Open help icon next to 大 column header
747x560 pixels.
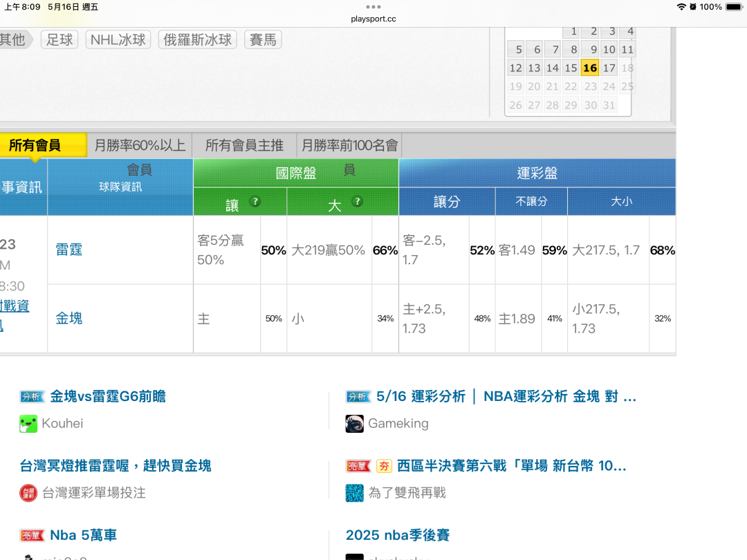[x=357, y=201]
